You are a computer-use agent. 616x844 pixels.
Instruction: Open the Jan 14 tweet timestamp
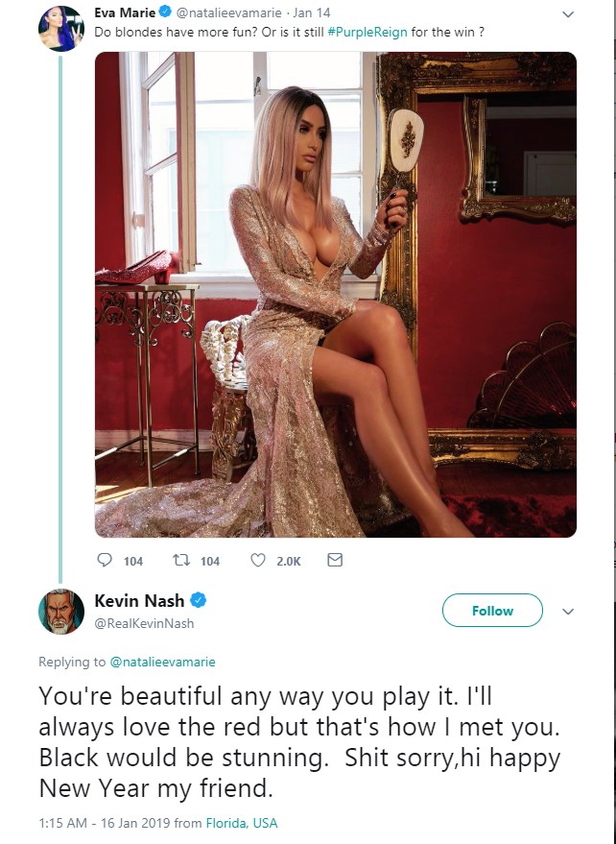point(312,12)
